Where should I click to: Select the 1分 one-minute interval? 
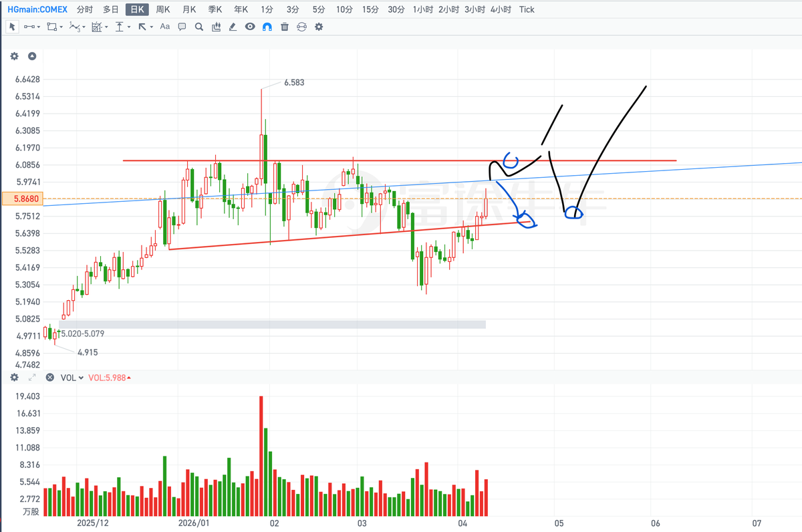(267, 9)
